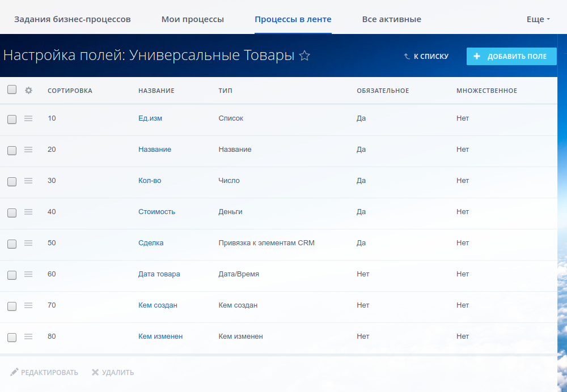Viewport: 567px width, 392px height.
Task: Click the row menu icon for Сделка
Action: click(x=28, y=243)
